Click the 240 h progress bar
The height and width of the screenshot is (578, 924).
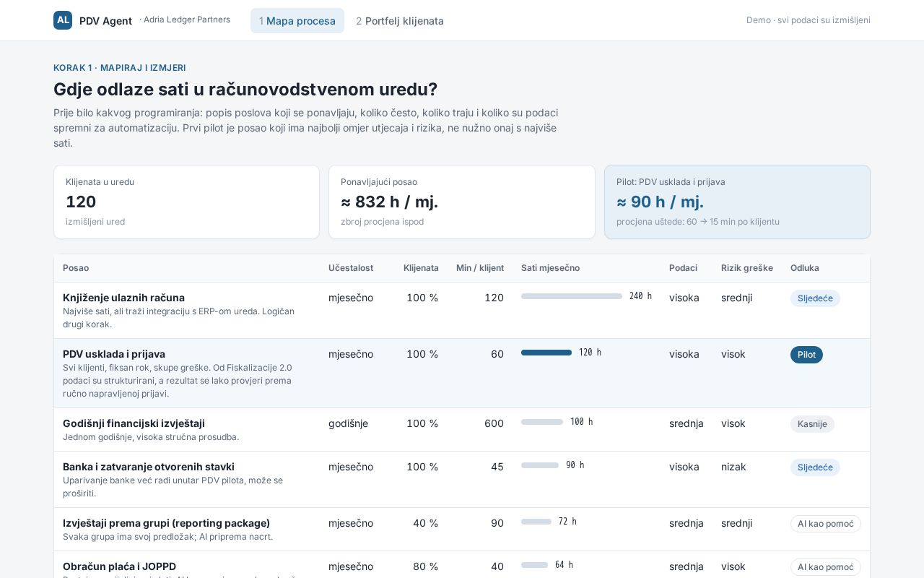pos(572,296)
